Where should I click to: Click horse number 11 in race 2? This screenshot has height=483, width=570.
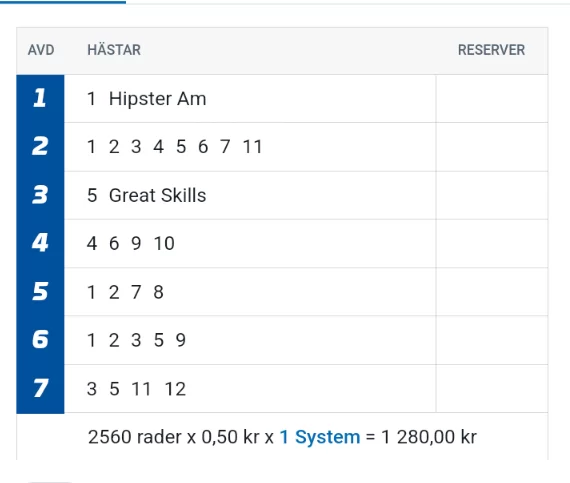tap(252, 147)
